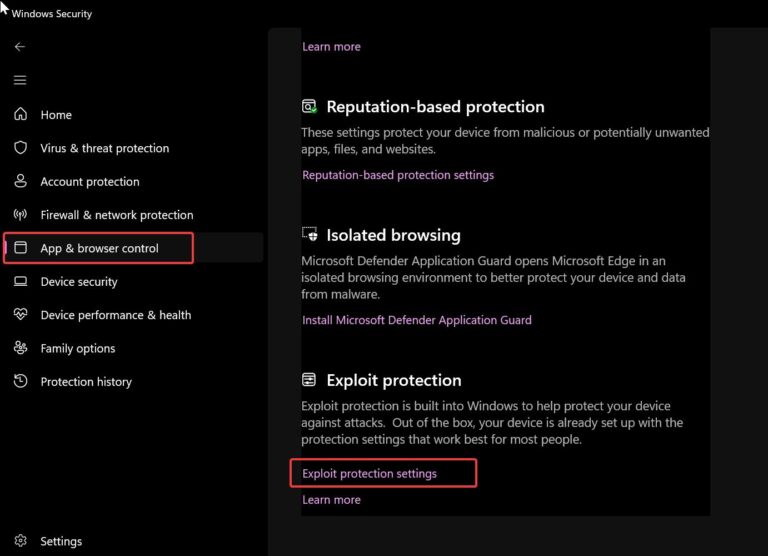Open Protection history from the sidebar

click(86, 382)
